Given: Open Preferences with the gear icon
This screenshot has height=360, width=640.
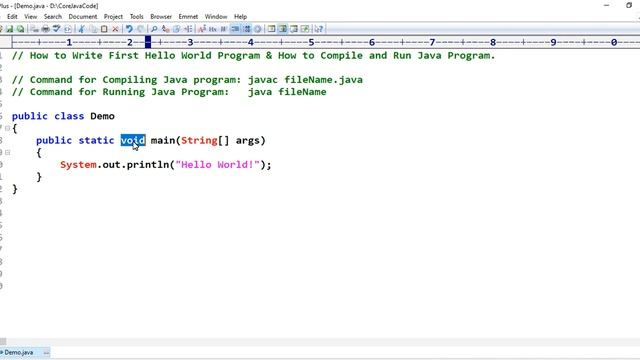Looking at the screenshot, I should [258, 29].
